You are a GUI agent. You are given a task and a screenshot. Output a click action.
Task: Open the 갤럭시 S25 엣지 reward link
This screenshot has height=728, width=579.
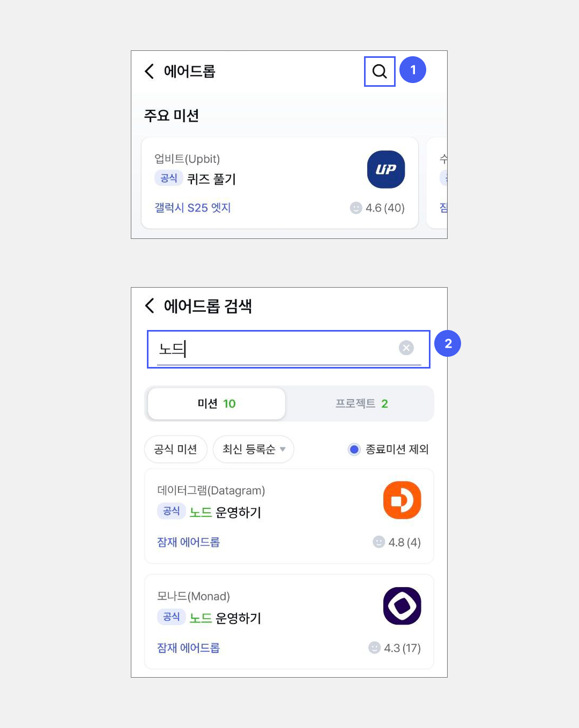tap(192, 208)
